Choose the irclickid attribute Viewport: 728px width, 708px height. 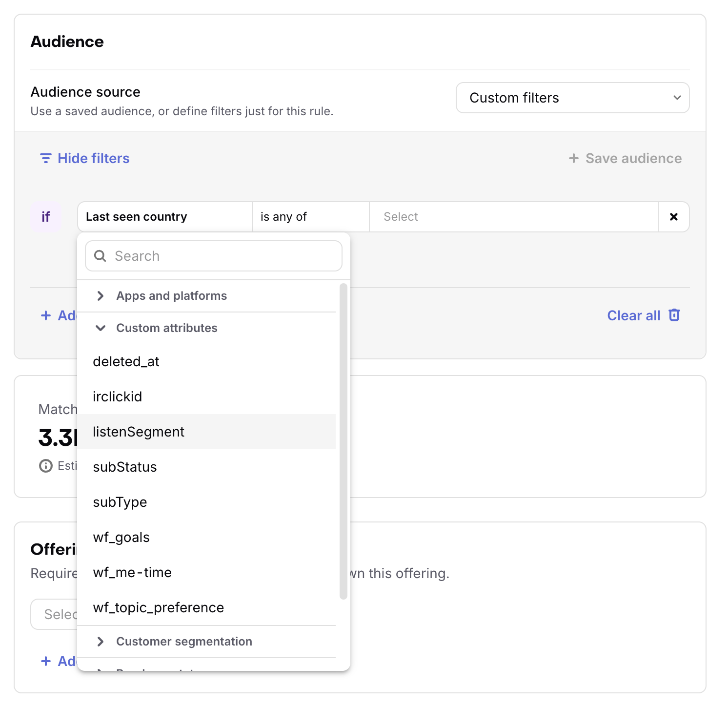point(206,396)
